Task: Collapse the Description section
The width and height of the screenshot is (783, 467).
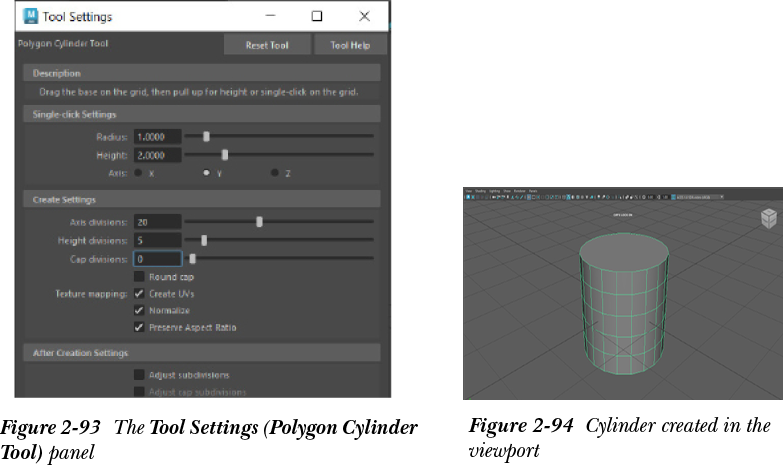Action: (57, 73)
